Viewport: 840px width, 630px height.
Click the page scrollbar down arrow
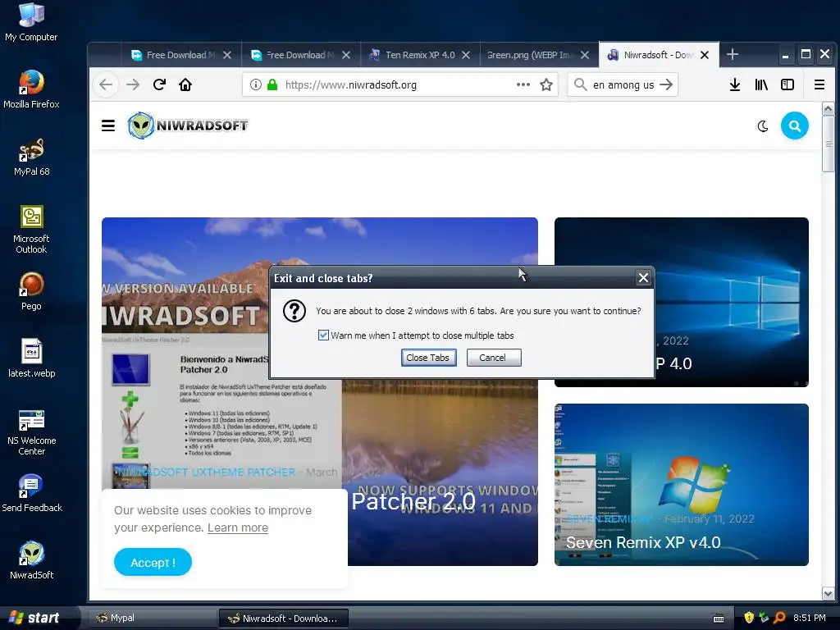point(828,594)
